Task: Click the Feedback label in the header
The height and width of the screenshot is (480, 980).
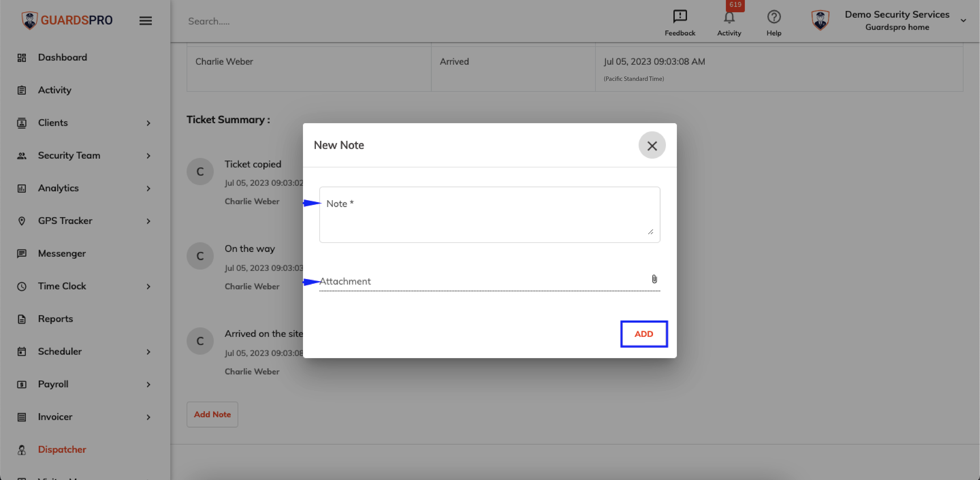Action: pyautogui.click(x=680, y=33)
